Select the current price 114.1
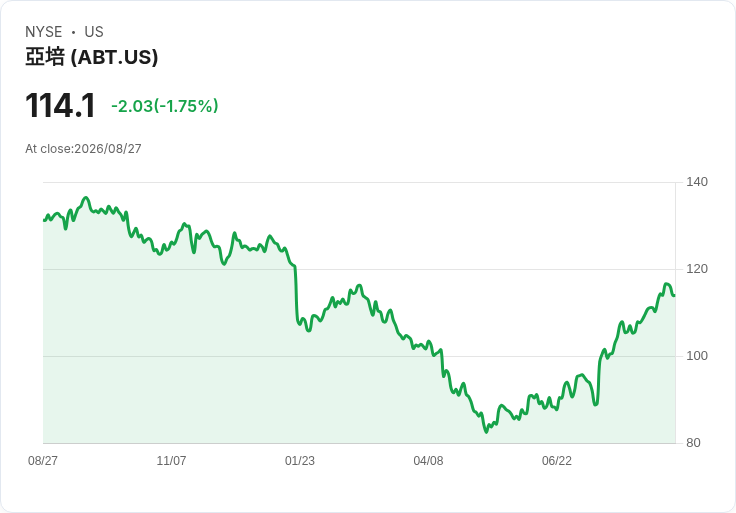This screenshot has width=736, height=513. point(60,106)
